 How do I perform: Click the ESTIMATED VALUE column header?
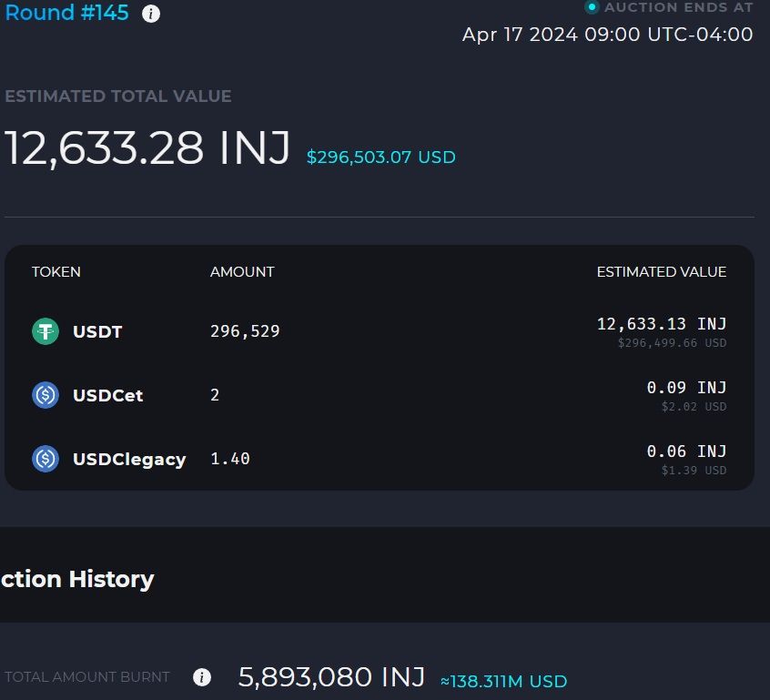[661, 272]
